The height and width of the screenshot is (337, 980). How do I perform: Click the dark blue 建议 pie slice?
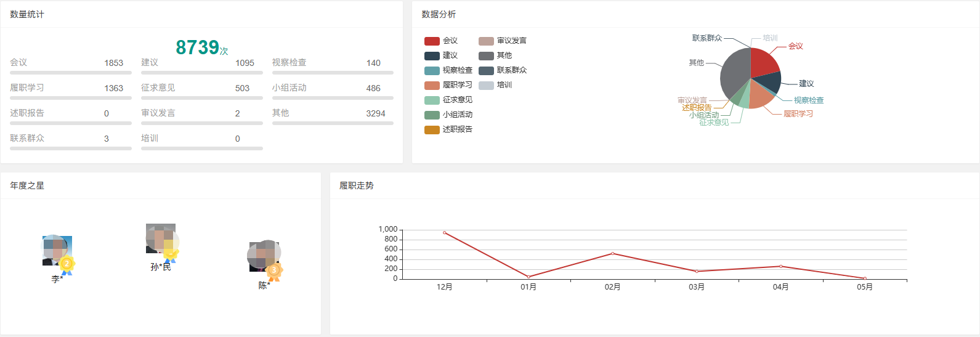pyautogui.click(x=770, y=81)
